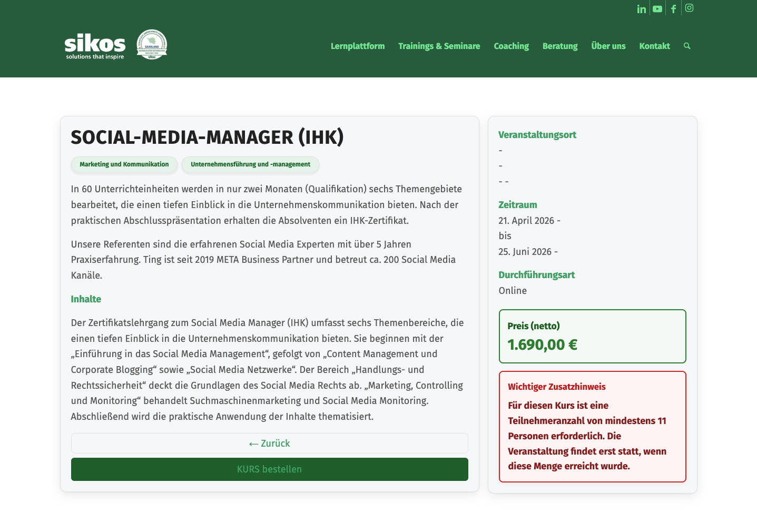Go back using the Zurück button
Image resolution: width=757 pixels, height=532 pixels.
tap(269, 444)
